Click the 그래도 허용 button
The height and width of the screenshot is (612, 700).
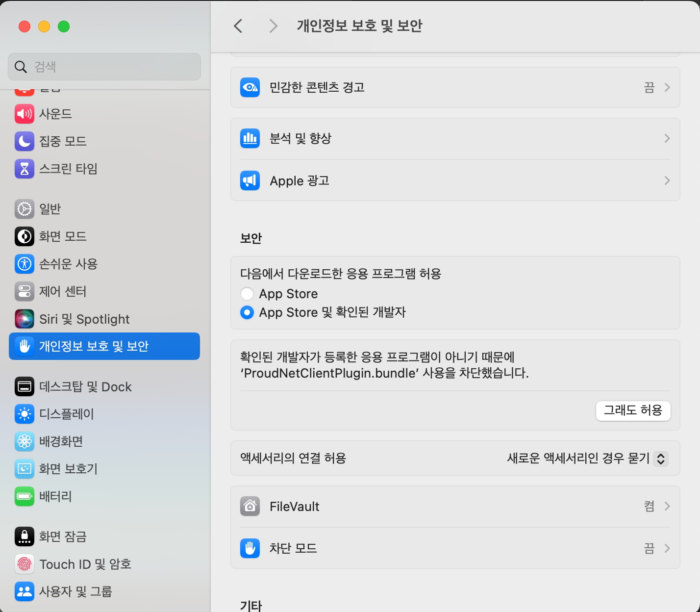[633, 410]
